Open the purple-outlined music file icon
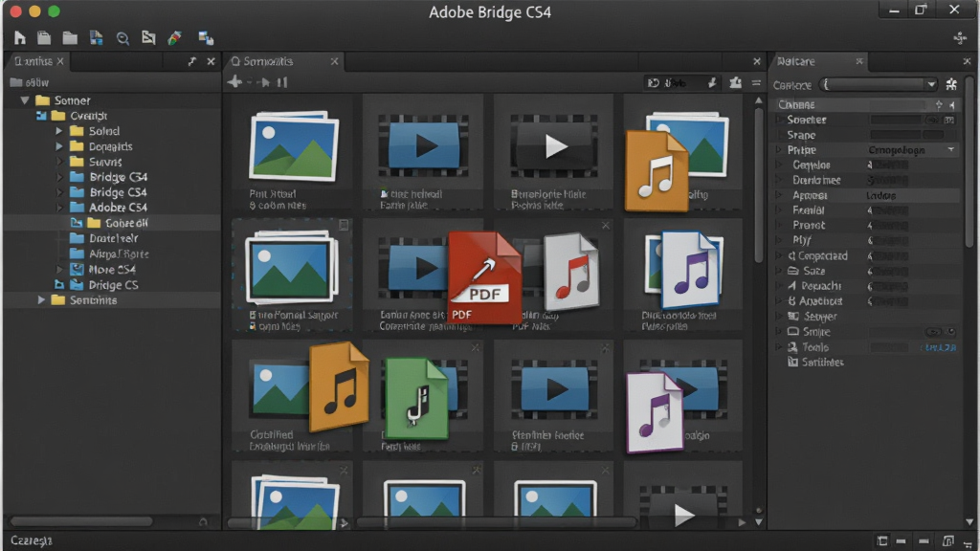 (x=655, y=411)
